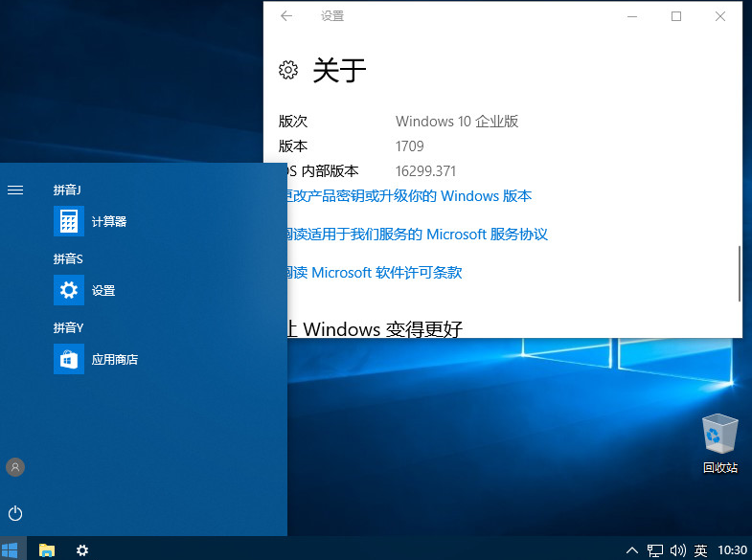Click the OS build value 16299.371
Viewport: 752px width, 560px height.
[425, 171]
